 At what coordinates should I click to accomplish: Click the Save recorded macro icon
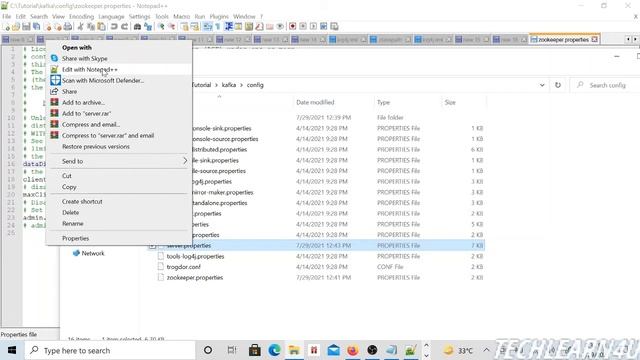click(x=334, y=27)
